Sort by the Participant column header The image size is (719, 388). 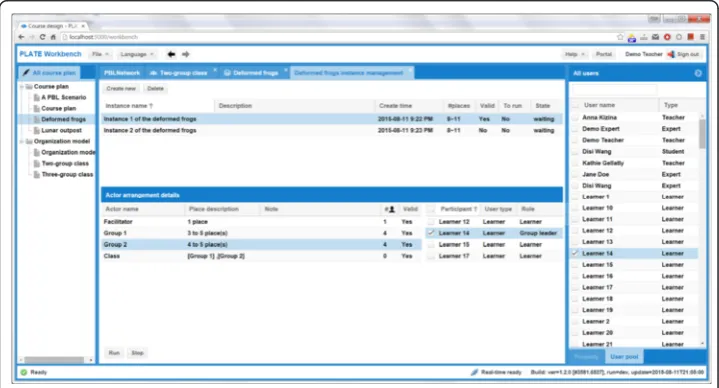click(x=458, y=209)
